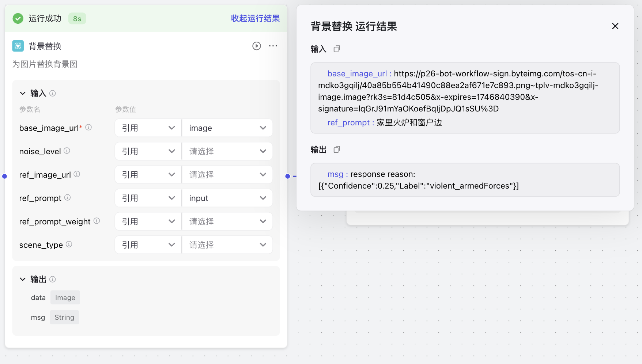The height and width of the screenshot is (364, 642).
Task: Close the 背景替换 运行结果 panel
Action: tap(615, 26)
